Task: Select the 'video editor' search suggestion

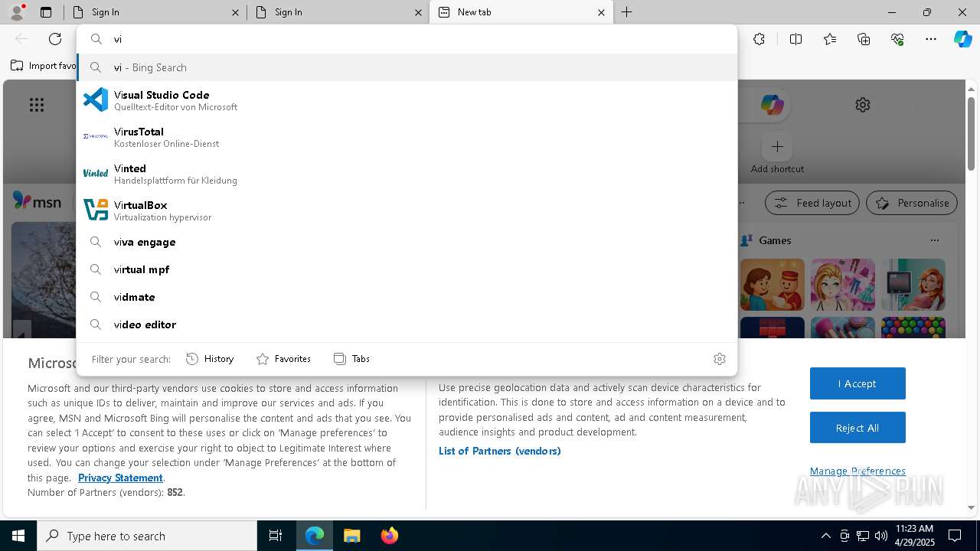Action: coord(407,324)
